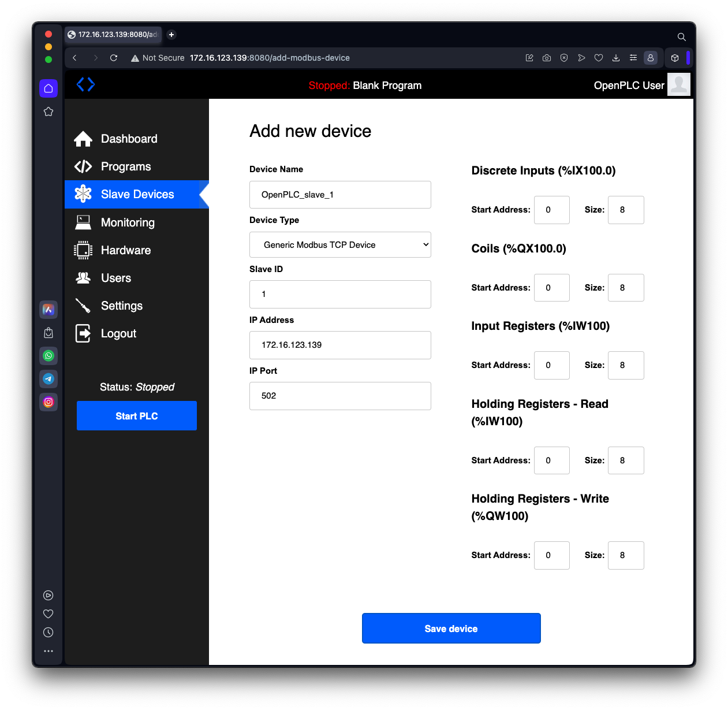
Task: Open the Device Type dropdown
Action: click(x=340, y=245)
